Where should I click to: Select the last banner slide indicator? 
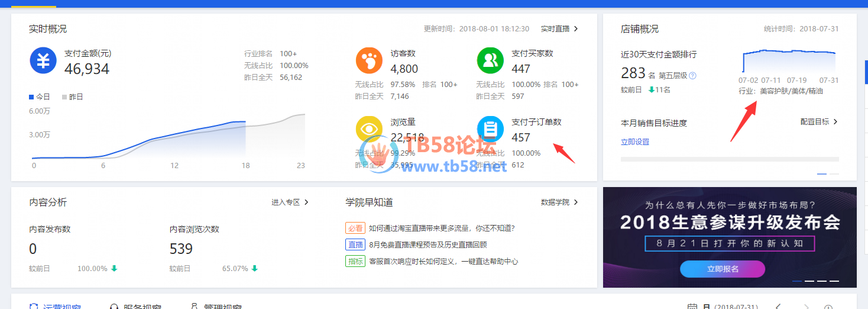click(834, 281)
